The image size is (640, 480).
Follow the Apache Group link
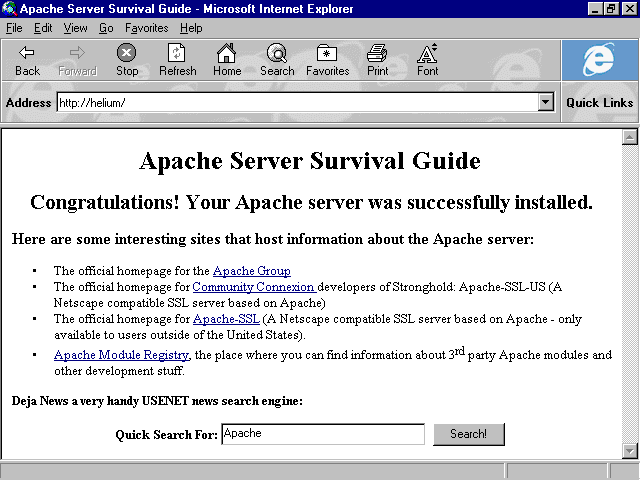252,271
